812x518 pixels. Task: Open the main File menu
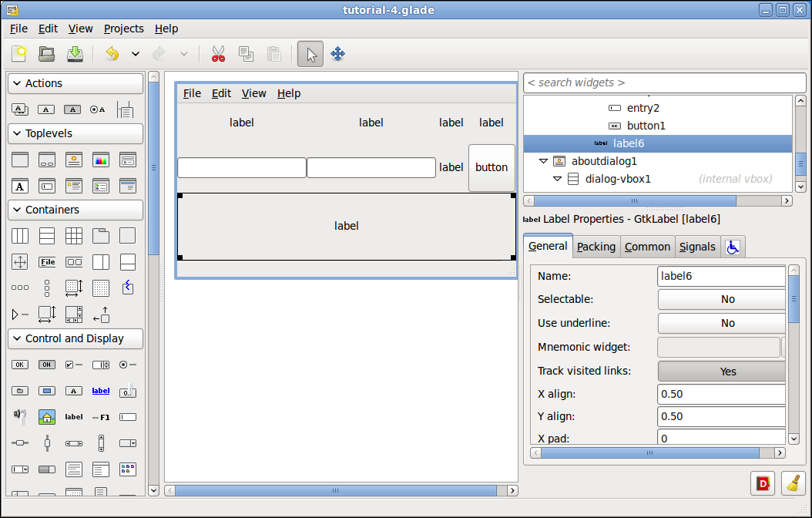18,29
